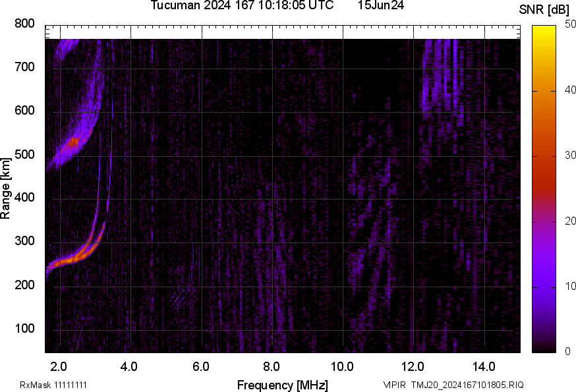The width and height of the screenshot is (576, 392).
Task: Click the range tick label '700'
Action: [24, 67]
